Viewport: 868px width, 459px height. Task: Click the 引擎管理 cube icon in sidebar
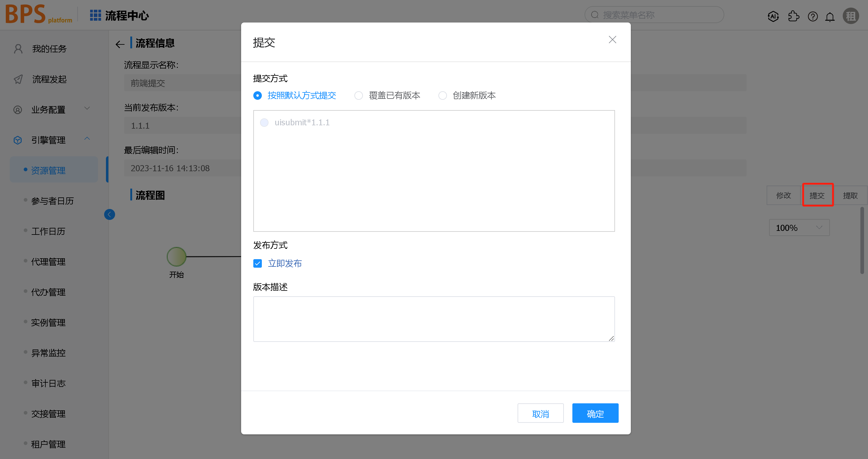coord(18,140)
